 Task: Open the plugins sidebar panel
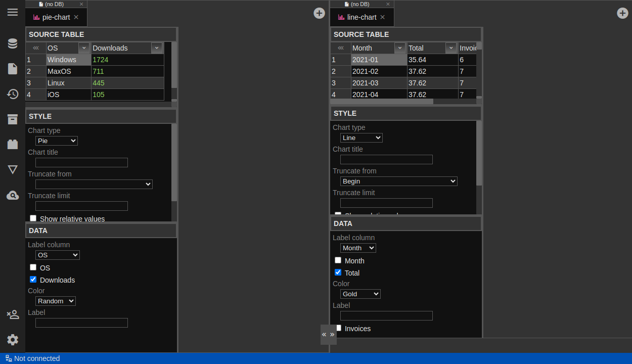coord(13,145)
